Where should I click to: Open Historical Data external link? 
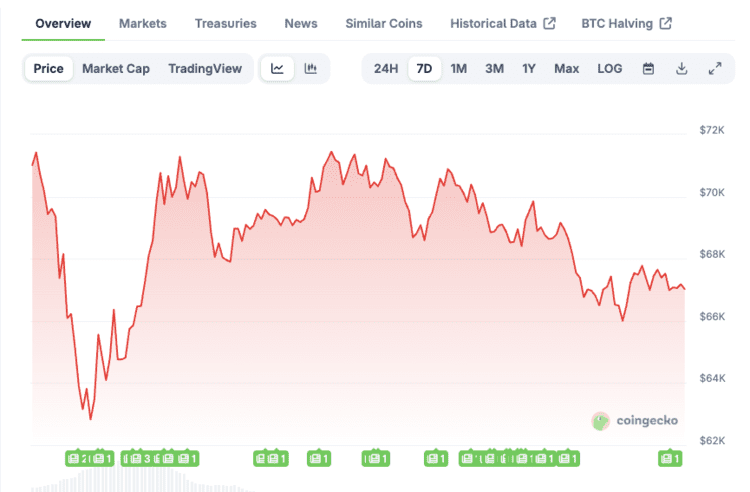click(x=502, y=23)
